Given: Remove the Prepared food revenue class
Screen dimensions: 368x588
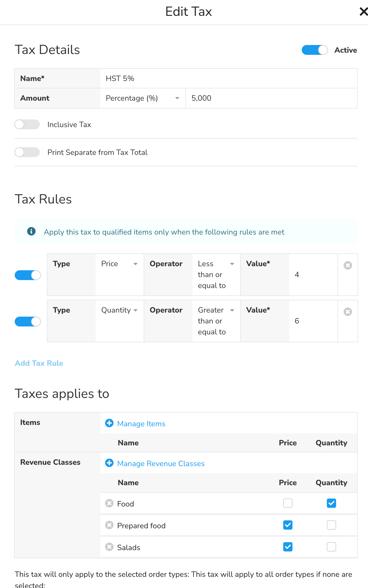Looking at the screenshot, I should [x=109, y=525].
